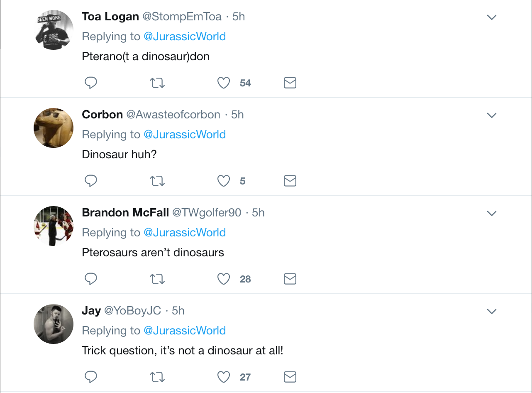This screenshot has width=532, height=393.
Task: Open @JurassicWorld link in Brandon McFall's reply
Action: (185, 233)
